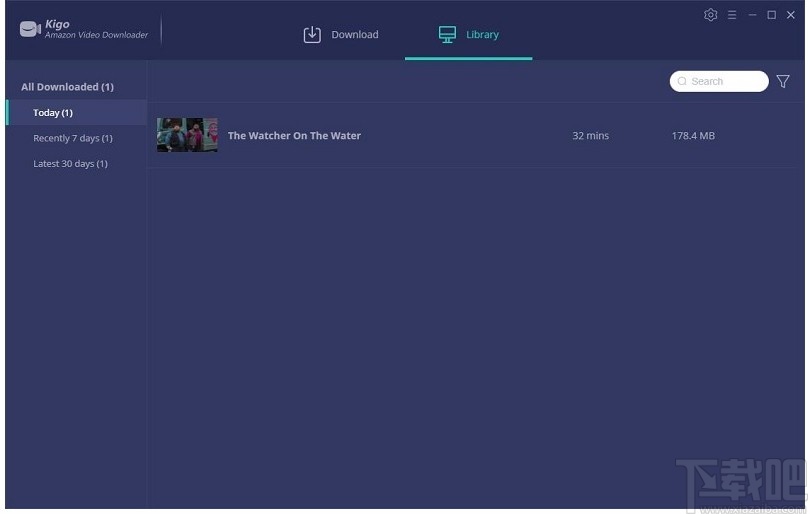Click the 178.4 MB file size
The height and width of the screenshot is (514, 810).
coord(693,135)
